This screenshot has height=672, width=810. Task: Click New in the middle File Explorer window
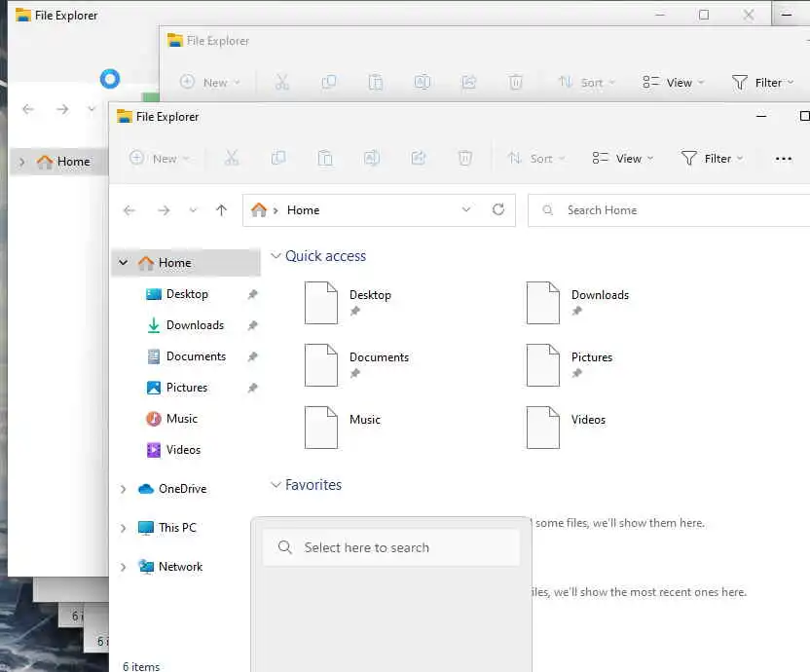[209, 82]
